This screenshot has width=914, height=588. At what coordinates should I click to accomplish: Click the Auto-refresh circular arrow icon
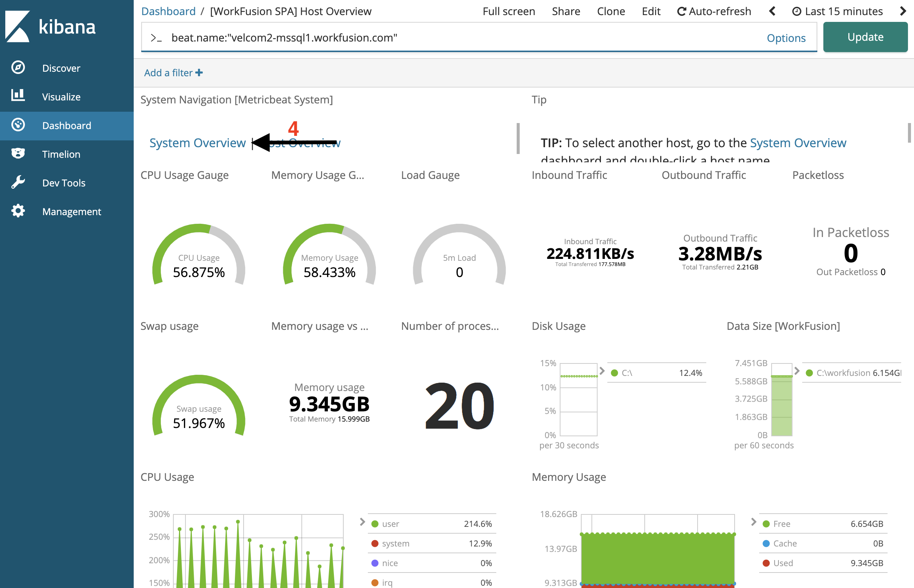(681, 11)
